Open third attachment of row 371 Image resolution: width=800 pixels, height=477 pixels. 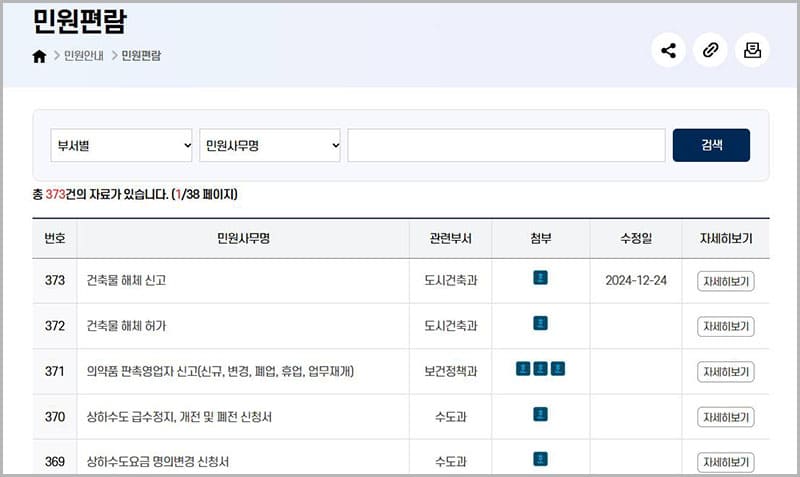click(558, 369)
